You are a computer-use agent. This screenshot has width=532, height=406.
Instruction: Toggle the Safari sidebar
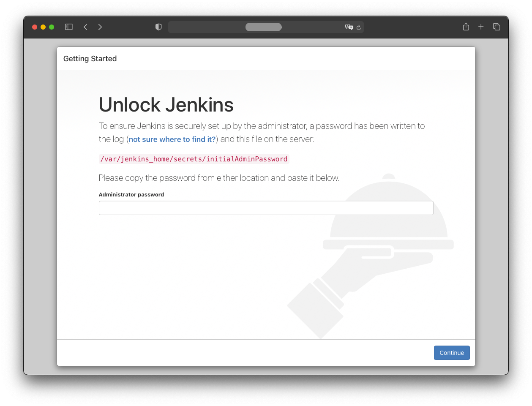tap(69, 27)
